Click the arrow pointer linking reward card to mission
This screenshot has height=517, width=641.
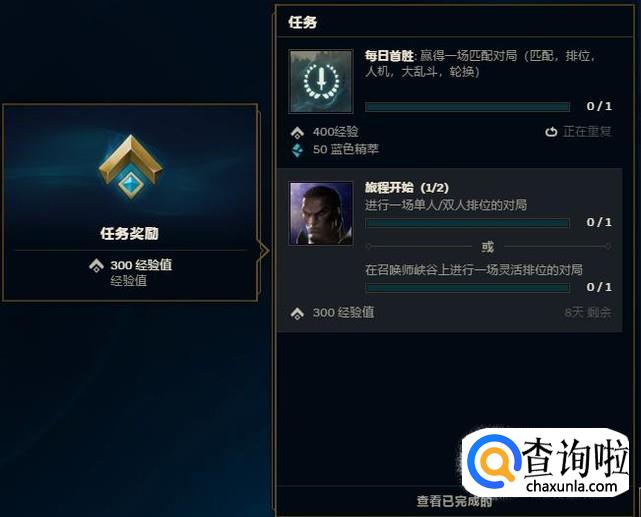coord(263,250)
